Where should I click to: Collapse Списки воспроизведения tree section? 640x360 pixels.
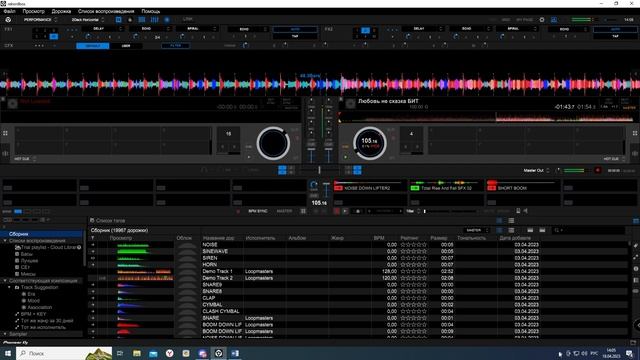(5, 241)
